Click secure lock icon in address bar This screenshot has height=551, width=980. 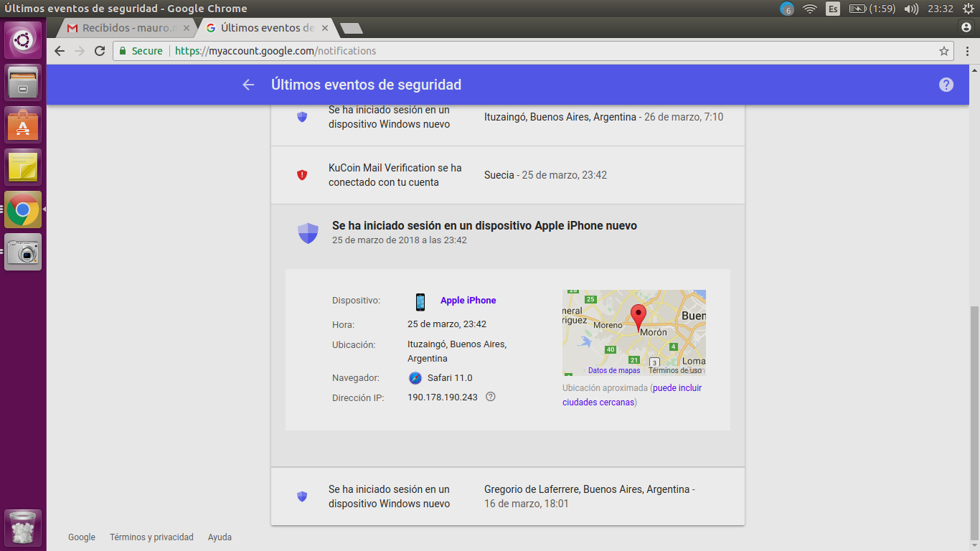tap(122, 51)
